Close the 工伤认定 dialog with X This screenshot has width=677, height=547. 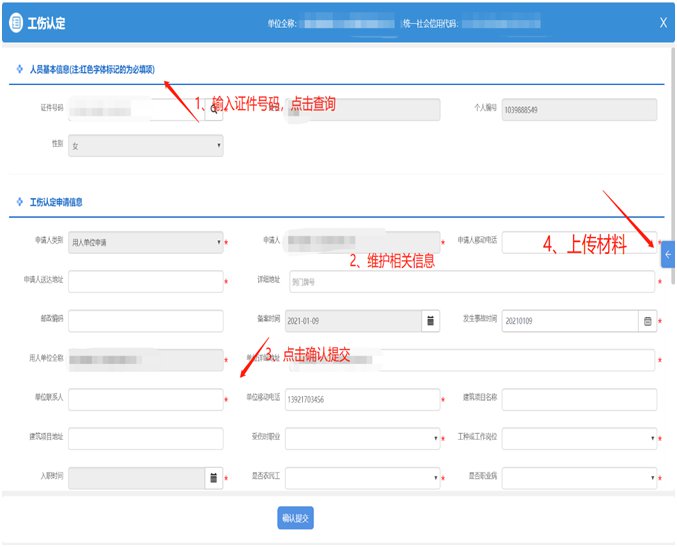pos(663,22)
